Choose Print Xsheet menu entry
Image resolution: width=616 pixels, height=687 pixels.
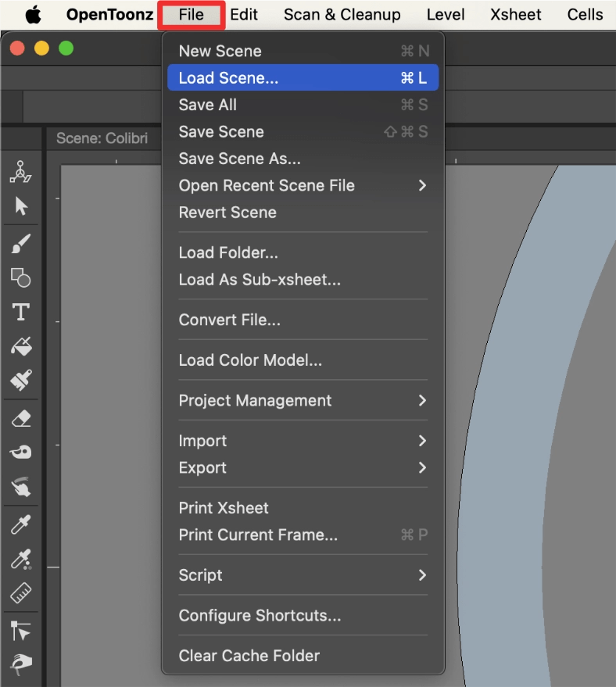pyautogui.click(x=303, y=508)
